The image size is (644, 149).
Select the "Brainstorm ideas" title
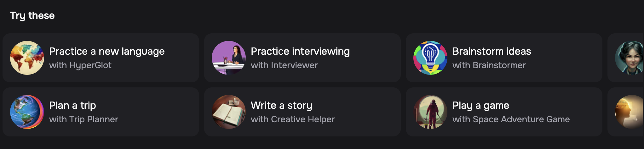click(492, 51)
